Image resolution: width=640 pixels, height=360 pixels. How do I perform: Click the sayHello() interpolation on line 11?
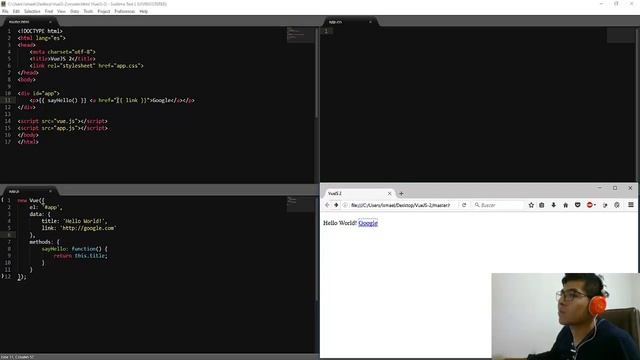[62, 100]
